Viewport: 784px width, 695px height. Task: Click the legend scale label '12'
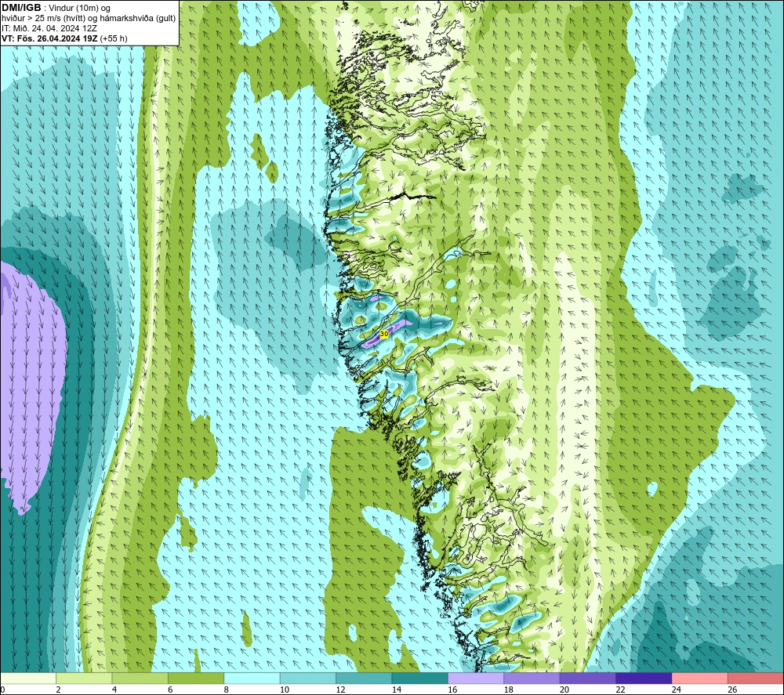[x=340, y=690]
